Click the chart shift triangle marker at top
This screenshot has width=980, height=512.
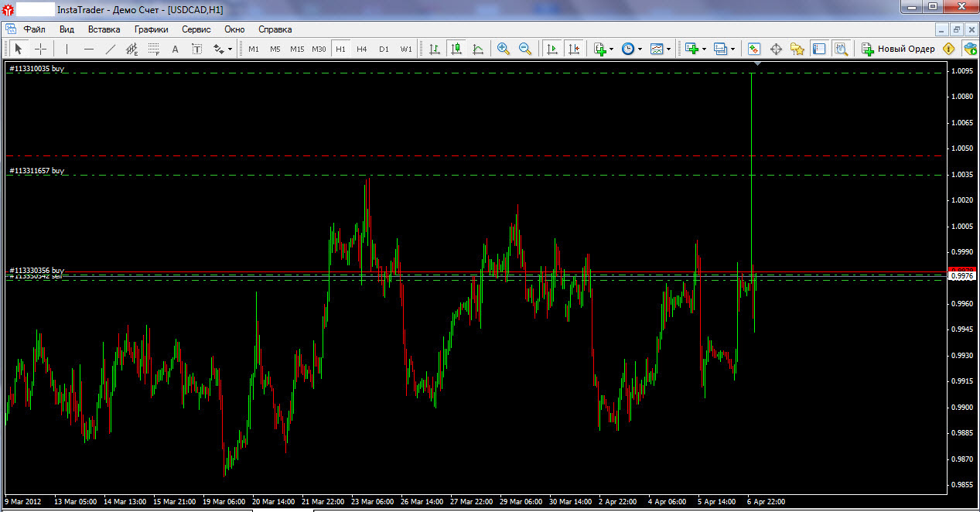(x=758, y=63)
